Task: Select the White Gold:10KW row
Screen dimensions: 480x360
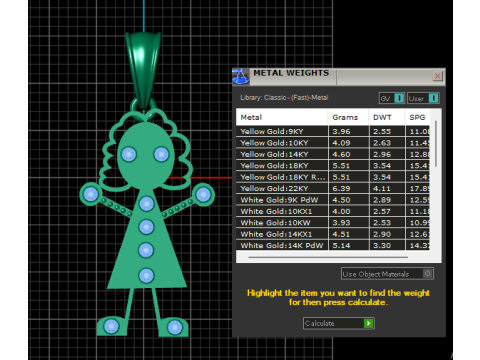Action: 333,223
